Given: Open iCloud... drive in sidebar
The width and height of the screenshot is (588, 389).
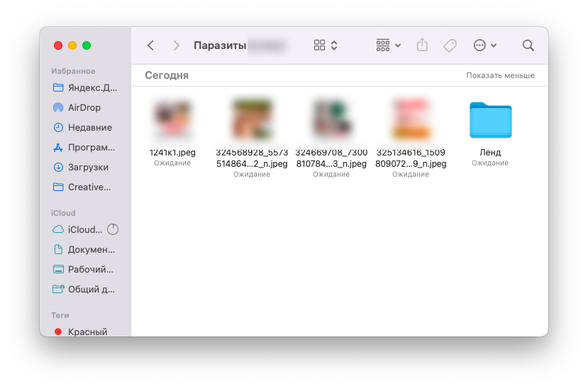Looking at the screenshot, I should pyautogui.click(x=77, y=229).
